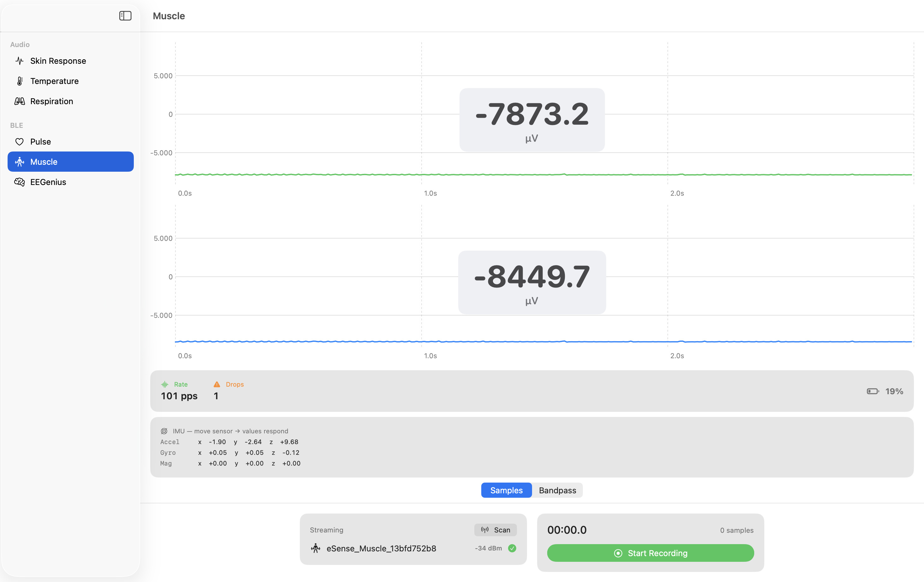Switch to the Samples view

pyautogui.click(x=506, y=490)
